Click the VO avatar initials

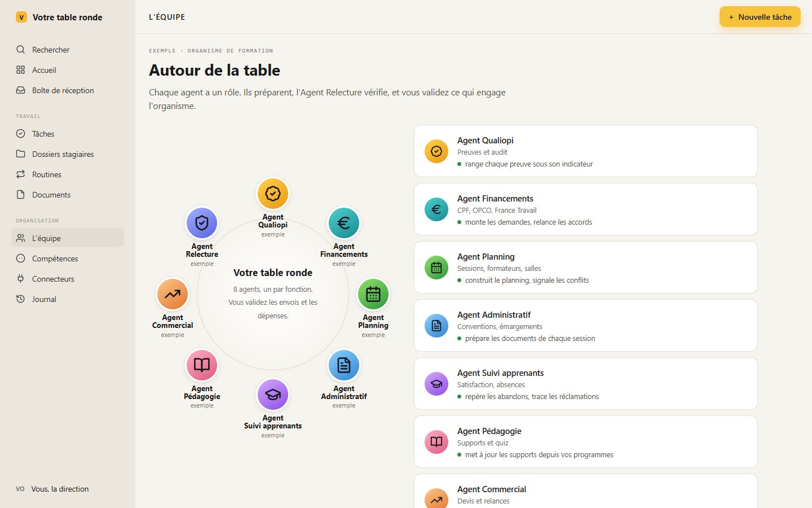tap(20, 489)
